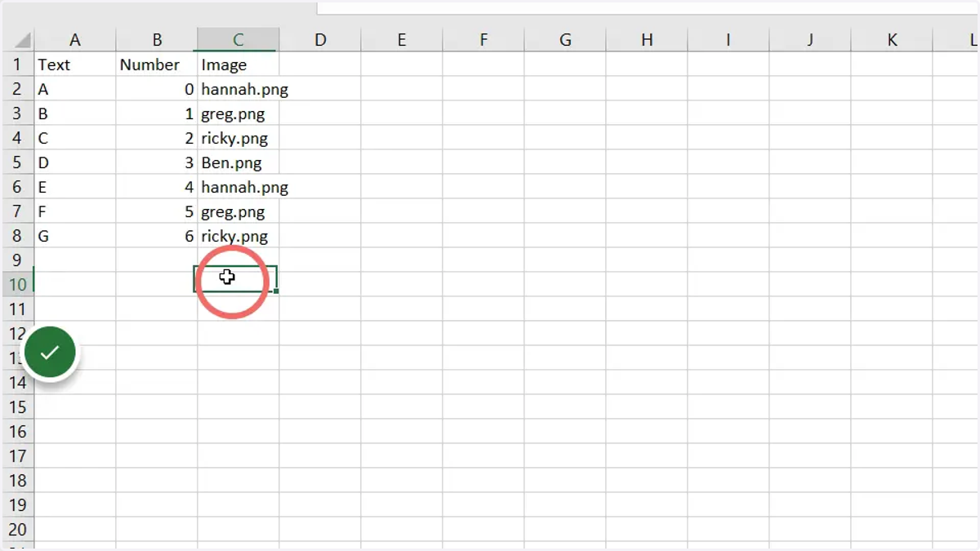The width and height of the screenshot is (980, 551).
Task: Select column B header
Action: 157,39
